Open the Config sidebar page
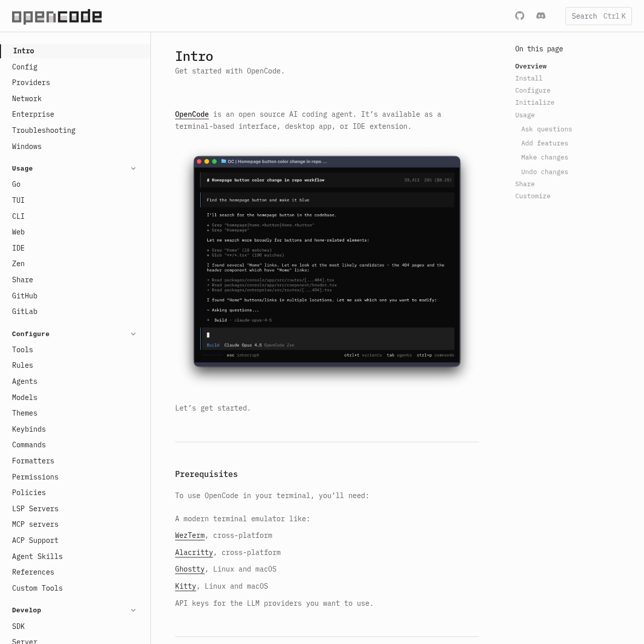Image resolution: width=644 pixels, height=644 pixels. pos(25,67)
